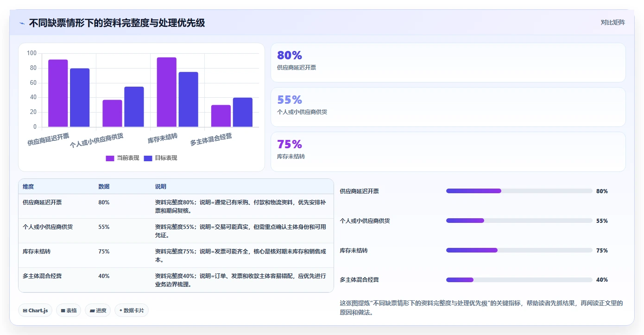Click the title icon beside 不同缺票情形下的资料完整度与处理优先级
The height and width of the screenshot is (335, 644).
point(22,23)
